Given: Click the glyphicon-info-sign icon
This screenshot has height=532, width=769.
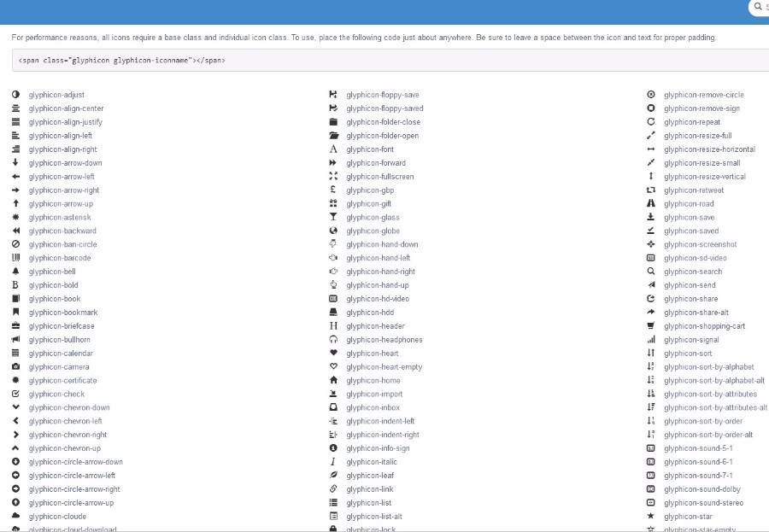Looking at the screenshot, I should pyautogui.click(x=333, y=447).
